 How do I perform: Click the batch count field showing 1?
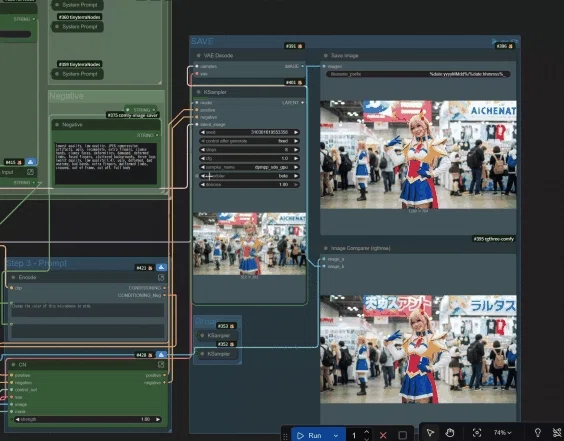click(x=354, y=436)
